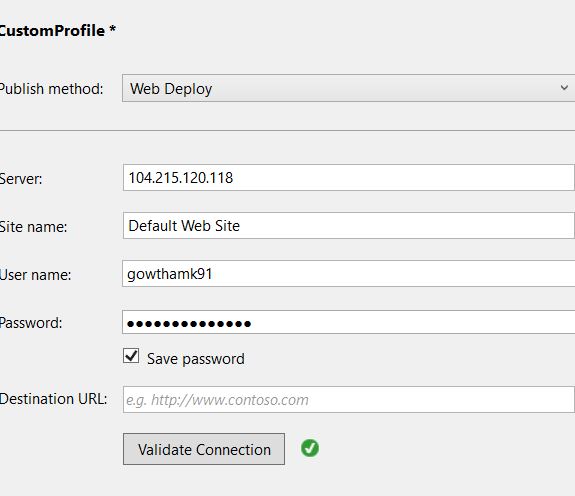Click the Publish method label
Screen dimensions: 575x496
[x=51, y=89]
